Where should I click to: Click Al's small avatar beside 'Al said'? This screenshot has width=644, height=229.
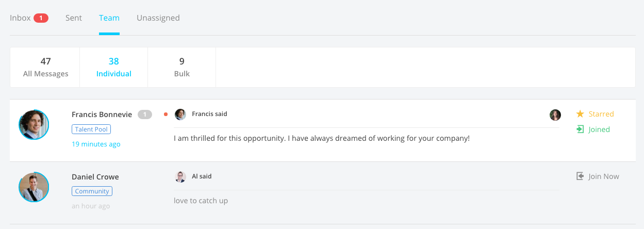pos(180,176)
